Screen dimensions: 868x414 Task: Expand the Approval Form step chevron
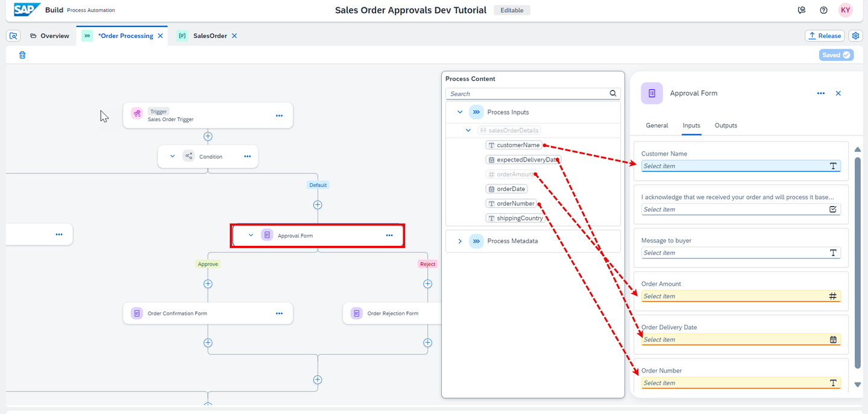[251, 236]
